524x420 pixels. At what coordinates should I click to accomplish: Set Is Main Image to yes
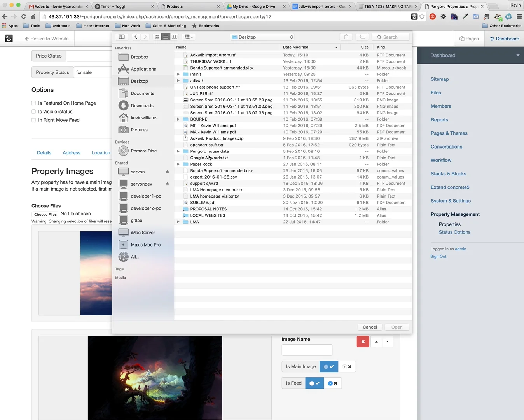tap(329, 367)
